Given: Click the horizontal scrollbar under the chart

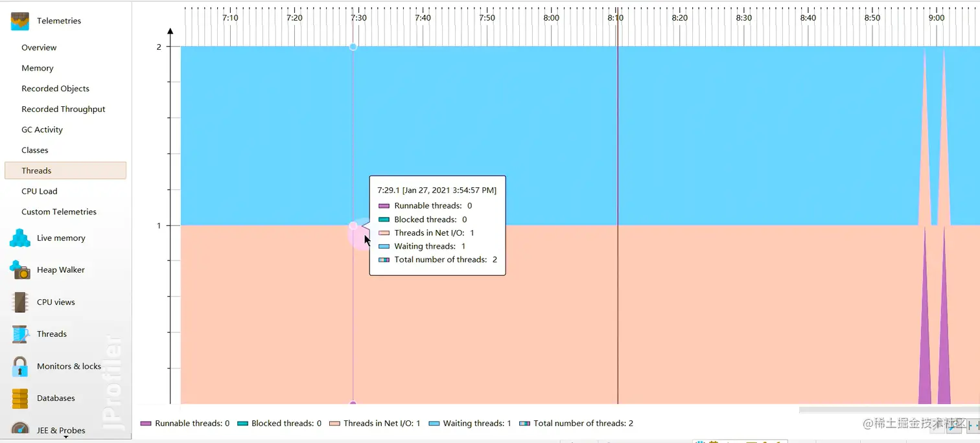Looking at the screenshot, I should tap(889, 409).
